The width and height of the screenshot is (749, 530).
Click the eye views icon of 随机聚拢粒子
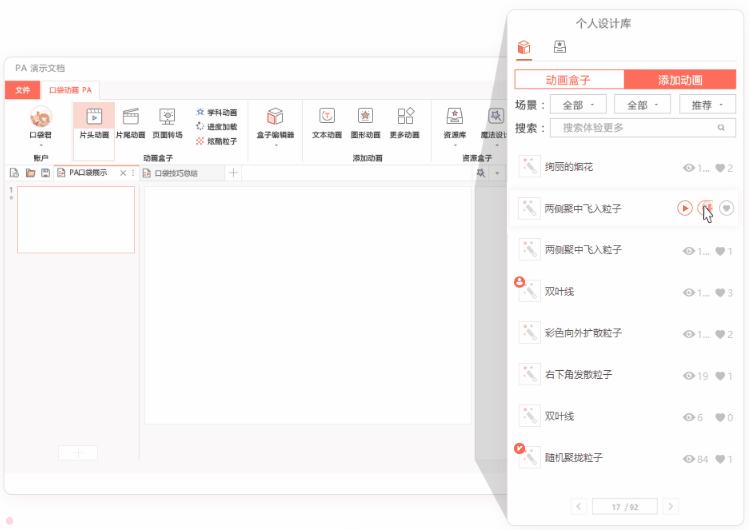click(x=689, y=459)
